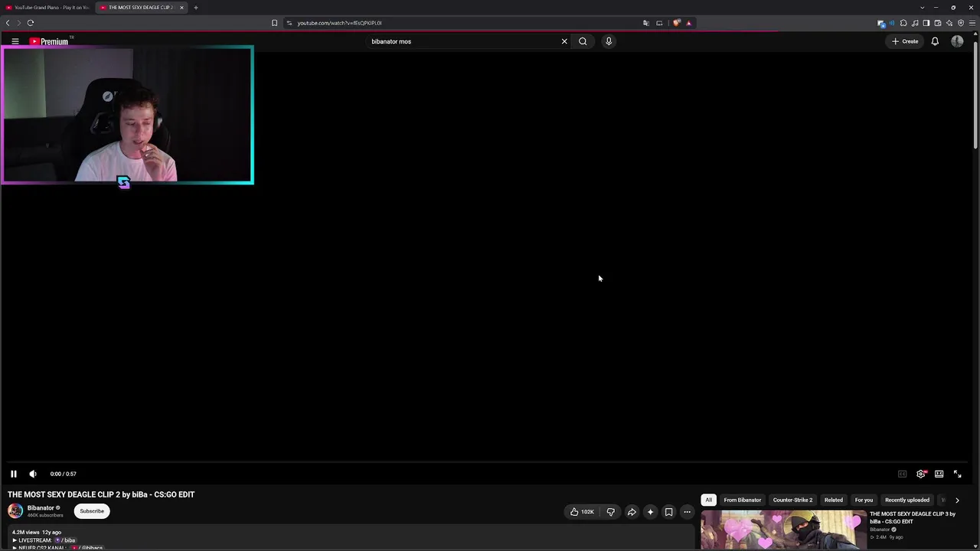Open more actions menu below video

tap(687, 512)
